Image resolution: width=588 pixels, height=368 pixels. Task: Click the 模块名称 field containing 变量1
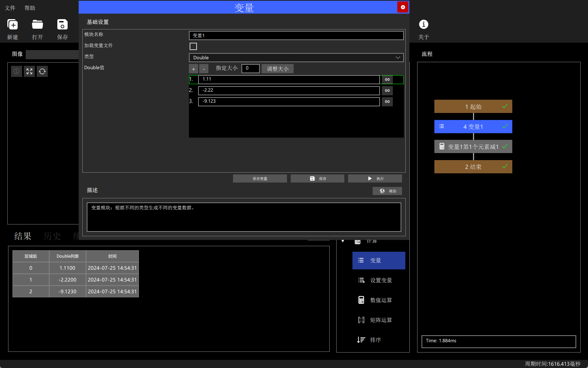pyautogui.click(x=296, y=35)
